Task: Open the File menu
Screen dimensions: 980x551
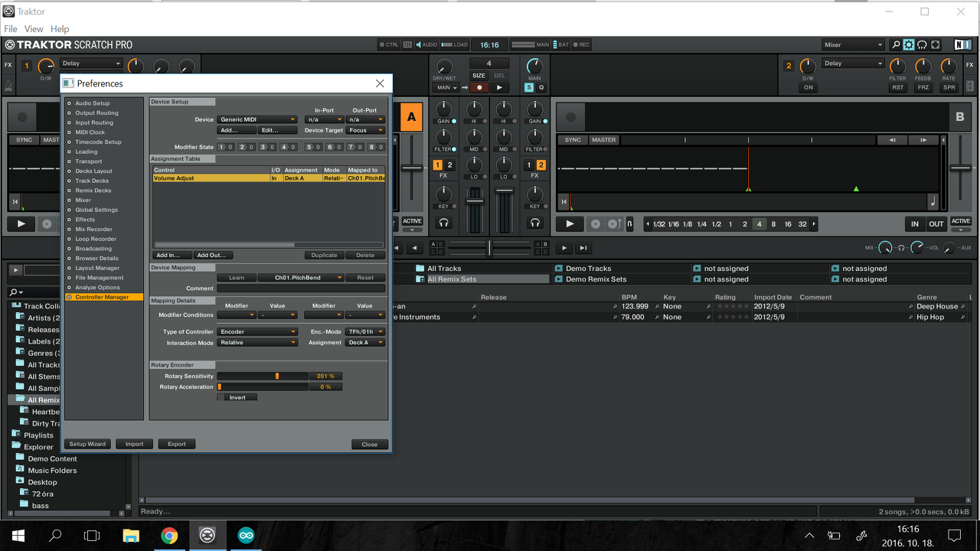Action: [x=11, y=29]
